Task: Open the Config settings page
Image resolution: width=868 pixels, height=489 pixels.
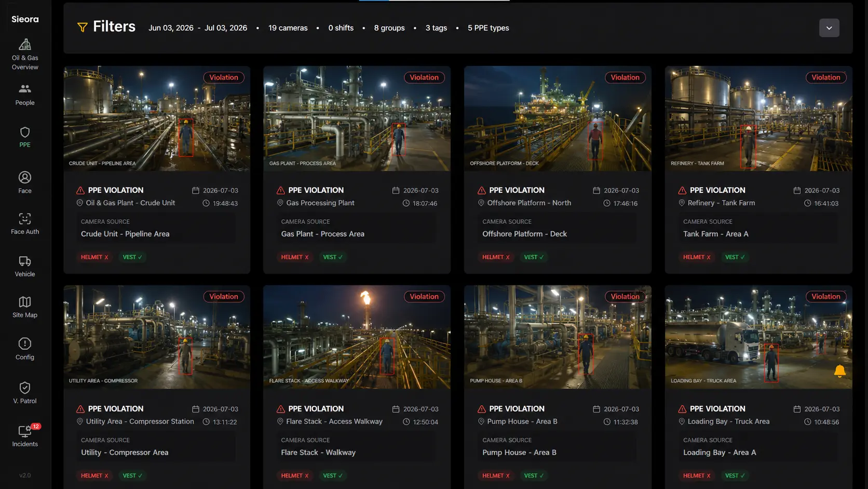Action: [25, 349]
